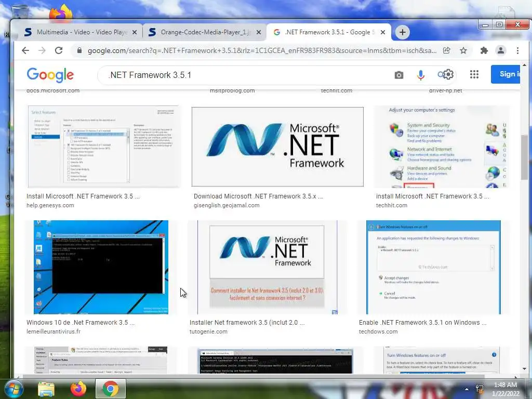
Task: Close the Multimedia - Video tab
Action: (x=135, y=32)
